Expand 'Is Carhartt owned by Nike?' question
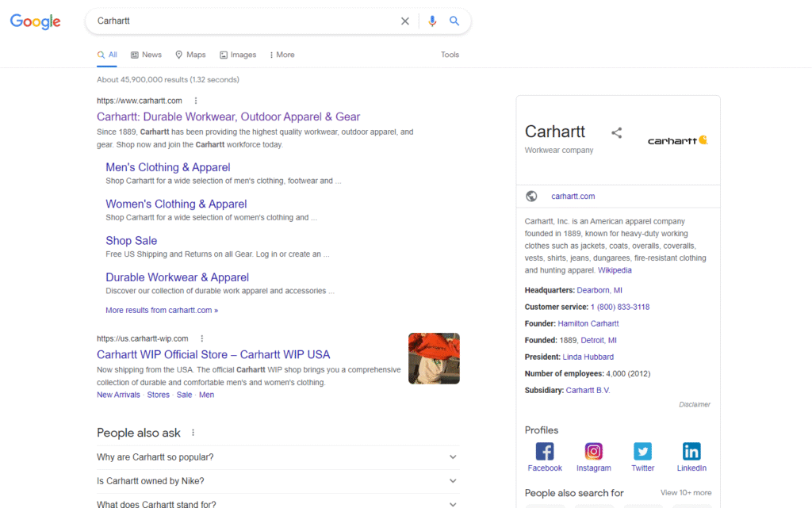The height and width of the screenshot is (508, 812). (278, 481)
